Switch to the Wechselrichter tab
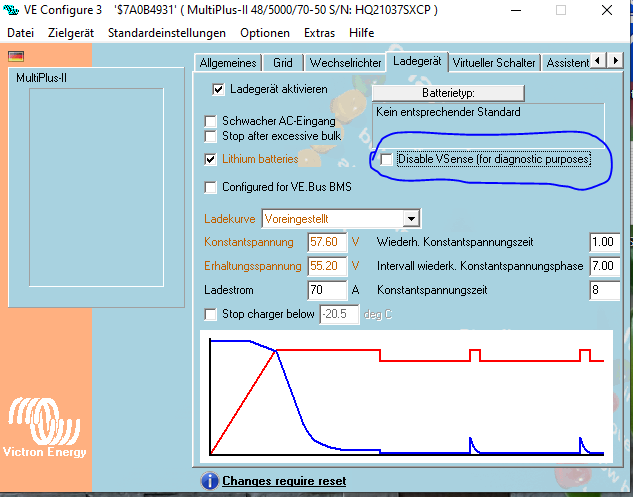 coord(345,63)
